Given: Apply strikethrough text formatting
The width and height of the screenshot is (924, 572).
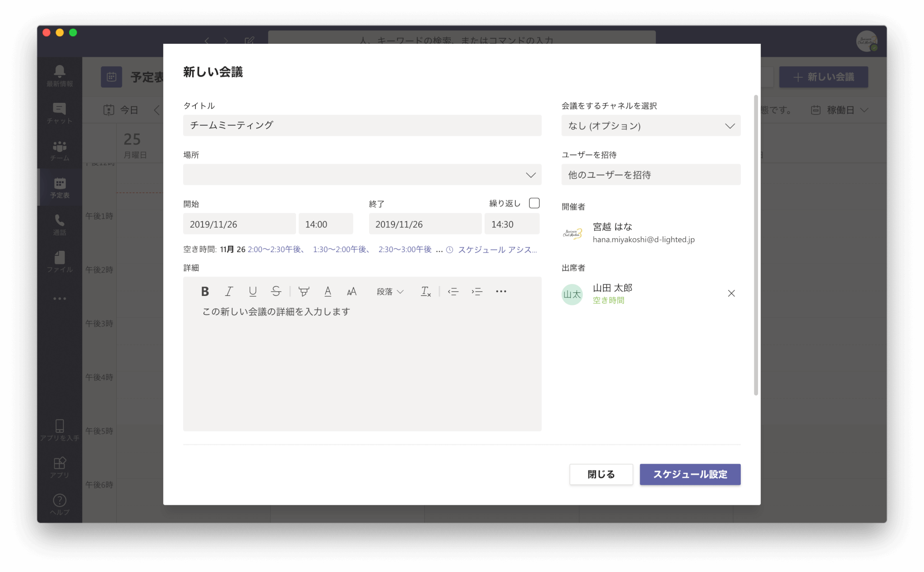Looking at the screenshot, I should coord(276,291).
